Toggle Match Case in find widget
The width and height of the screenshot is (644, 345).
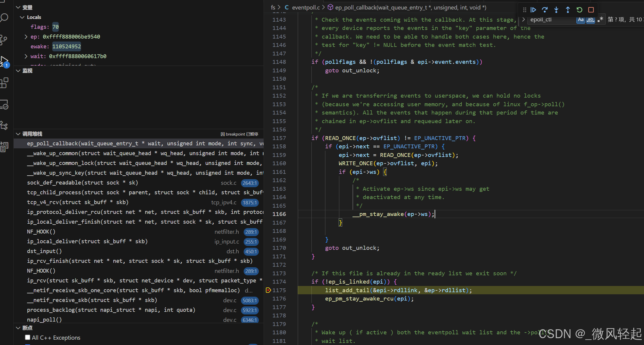click(x=580, y=20)
